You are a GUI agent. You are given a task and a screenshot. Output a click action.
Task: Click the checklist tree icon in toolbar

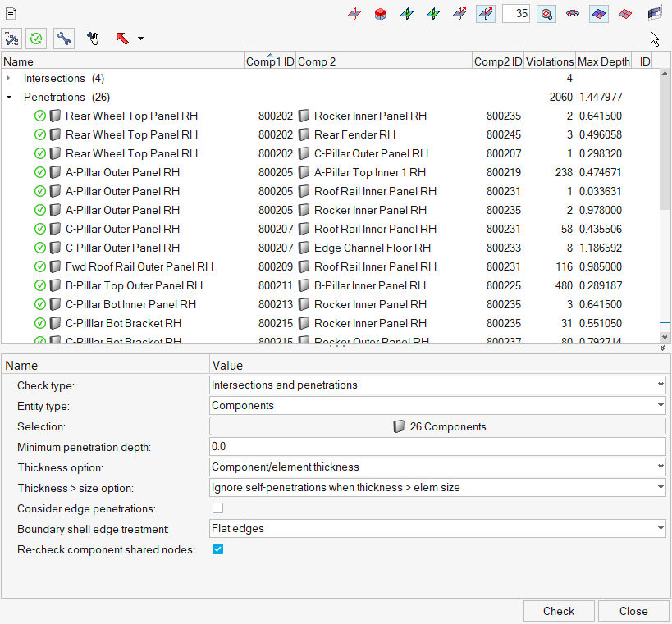11,39
